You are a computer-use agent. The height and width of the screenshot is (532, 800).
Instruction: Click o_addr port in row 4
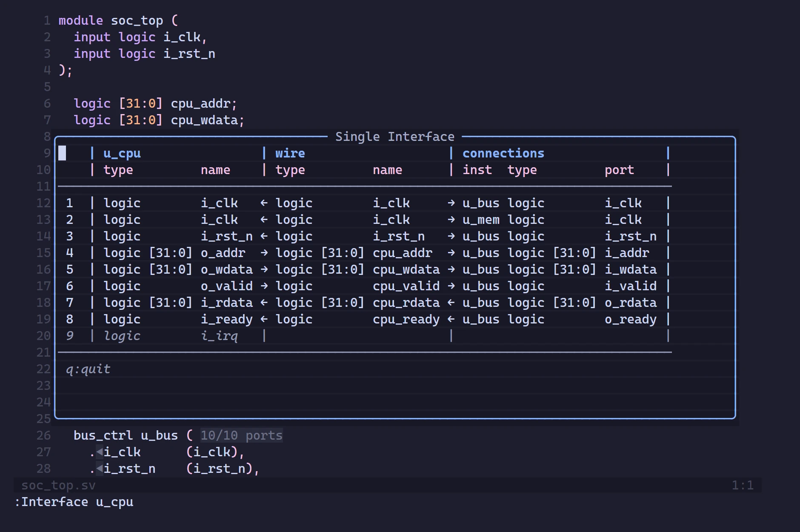coord(223,253)
